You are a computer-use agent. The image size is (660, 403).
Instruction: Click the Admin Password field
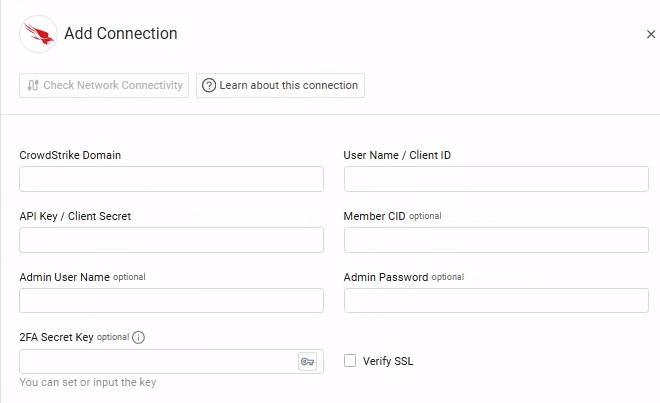pyautogui.click(x=496, y=301)
